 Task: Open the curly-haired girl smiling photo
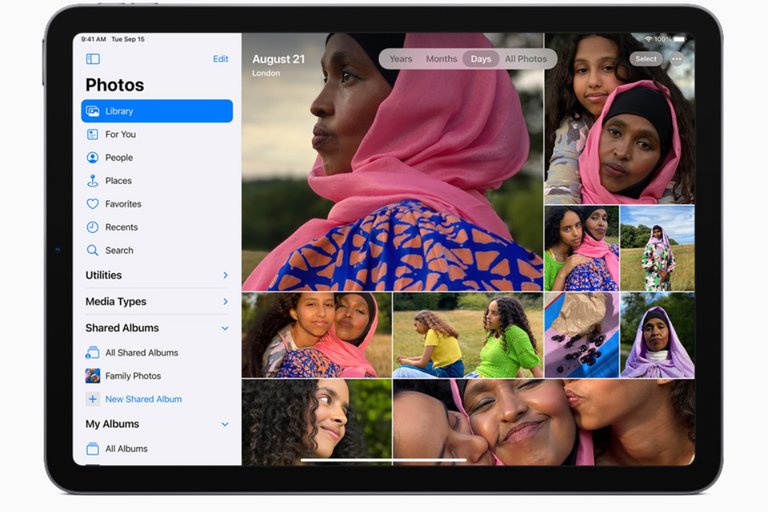click(316, 422)
